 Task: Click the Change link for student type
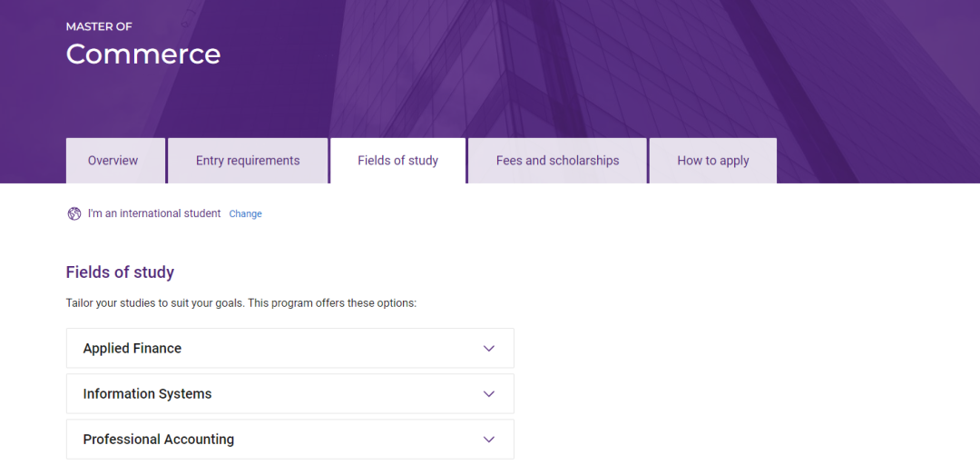click(x=245, y=214)
